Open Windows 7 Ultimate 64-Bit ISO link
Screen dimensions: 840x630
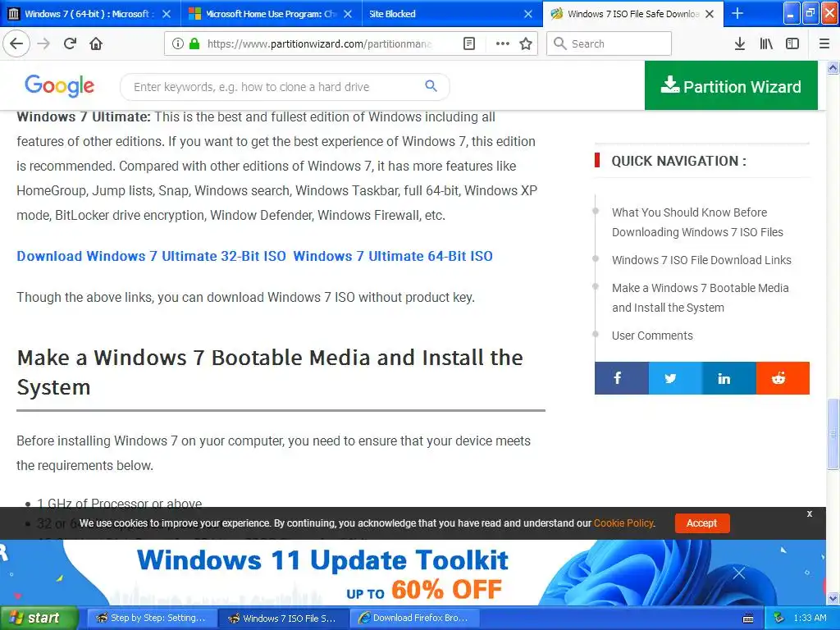coord(393,256)
